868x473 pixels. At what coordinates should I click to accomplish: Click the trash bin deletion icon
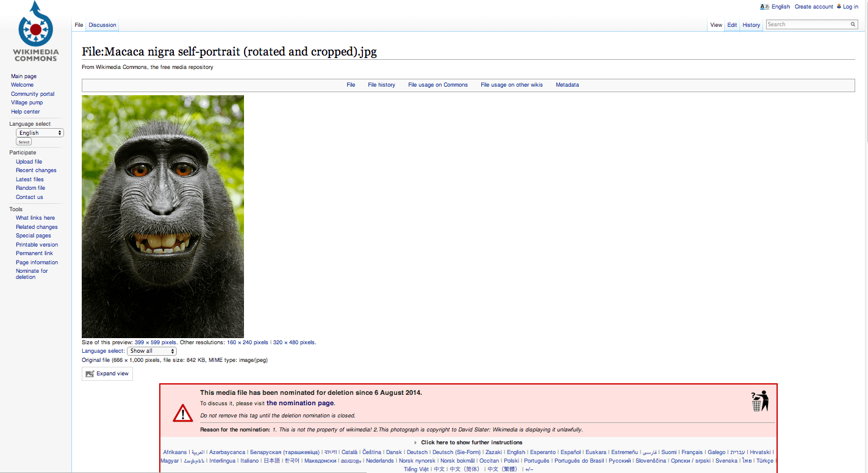[x=759, y=402]
